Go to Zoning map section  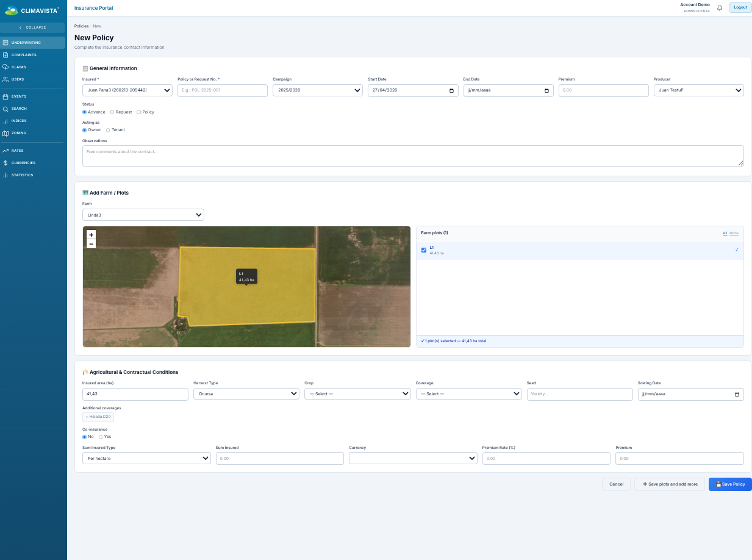pos(18,133)
